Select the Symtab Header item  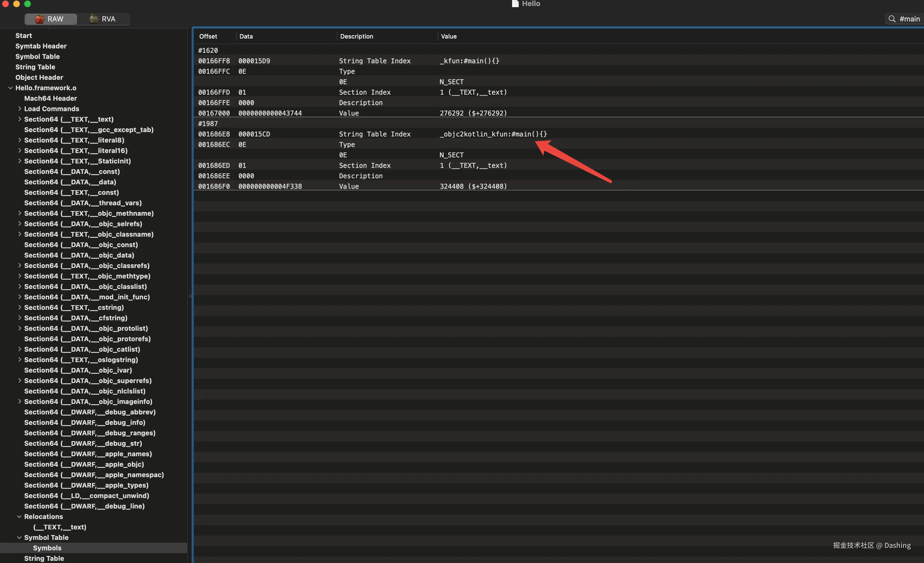(x=41, y=46)
